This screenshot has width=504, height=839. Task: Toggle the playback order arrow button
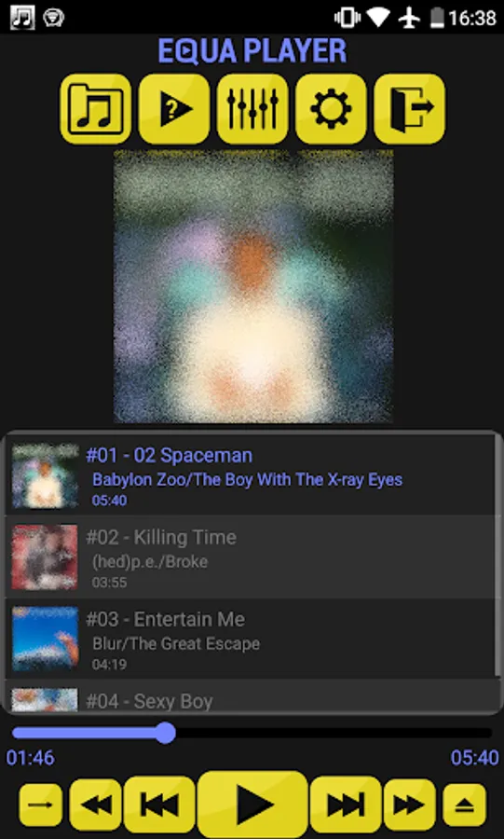click(41, 805)
